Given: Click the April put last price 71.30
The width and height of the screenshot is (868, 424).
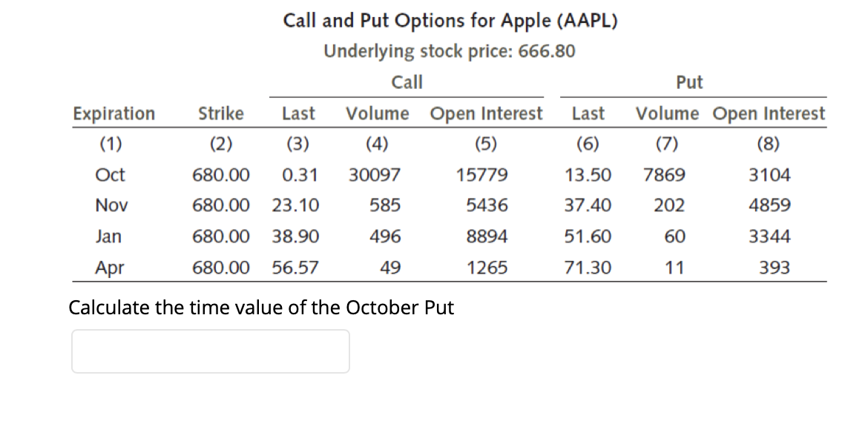Looking at the screenshot, I should click(x=588, y=268).
